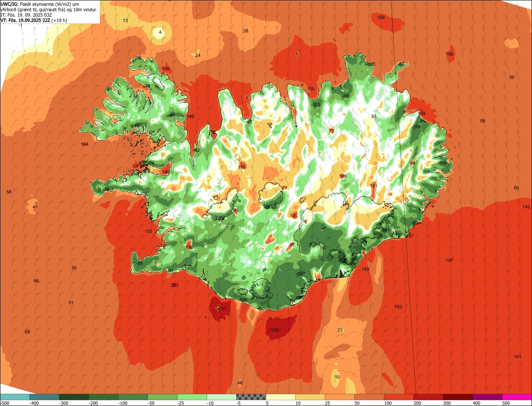Click the map value '118' in the east
This screenshot has height=406, width=532.
(416, 127)
